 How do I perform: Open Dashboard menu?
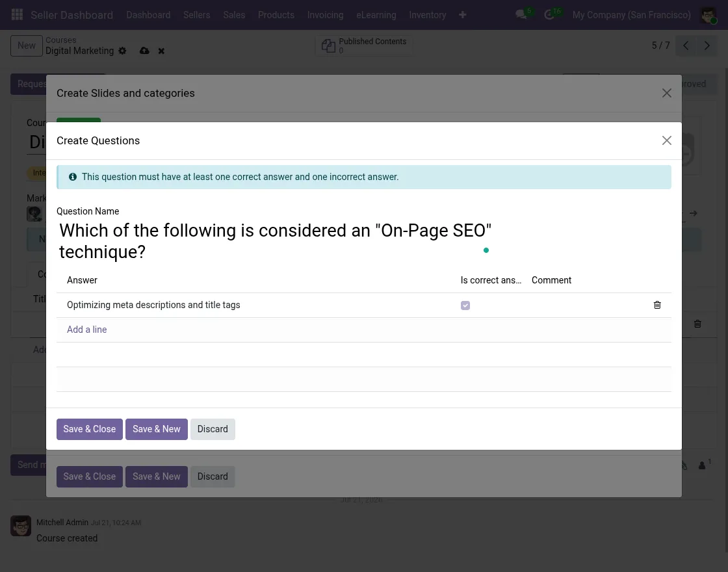tap(148, 15)
